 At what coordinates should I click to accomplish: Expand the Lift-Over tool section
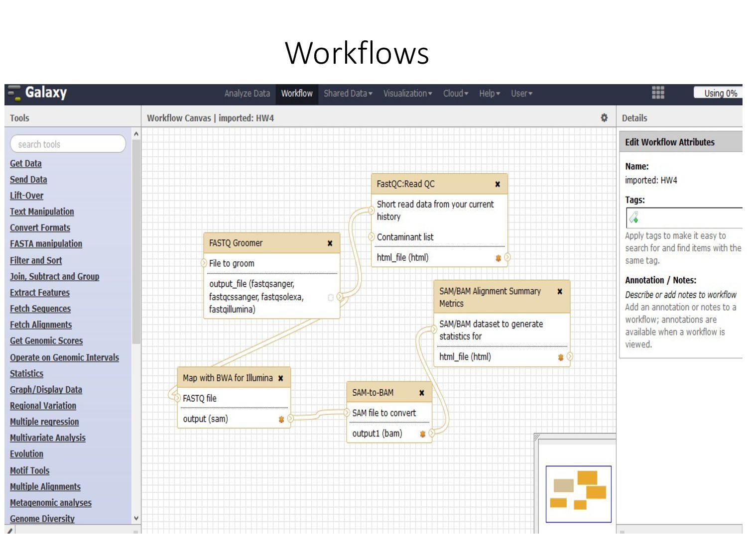click(27, 196)
